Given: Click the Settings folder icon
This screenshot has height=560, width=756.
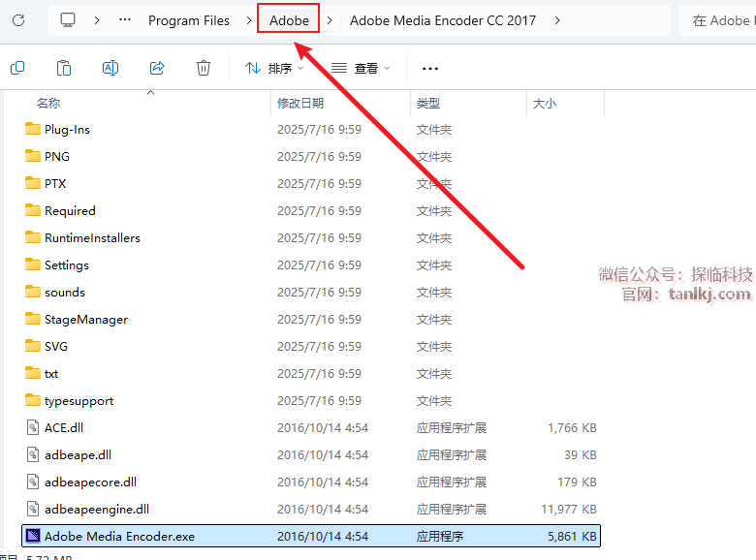Looking at the screenshot, I should pyautogui.click(x=33, y=264).
